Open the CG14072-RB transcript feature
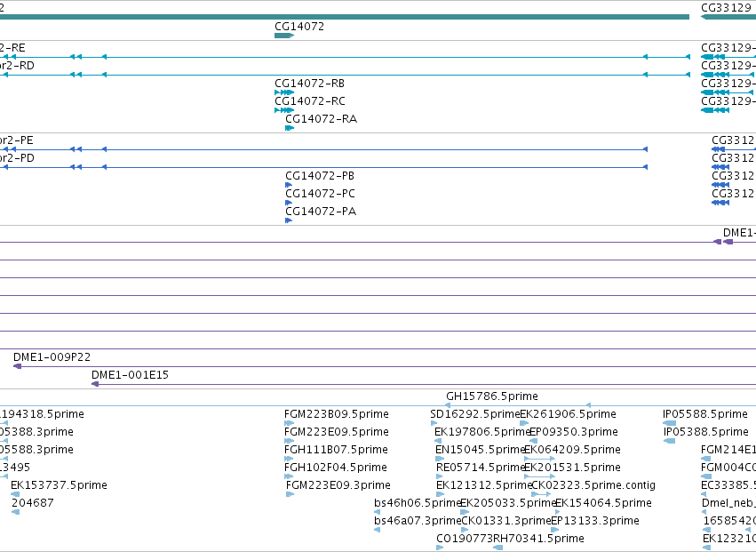The image size is (756, 552). (x=309, y=84)
